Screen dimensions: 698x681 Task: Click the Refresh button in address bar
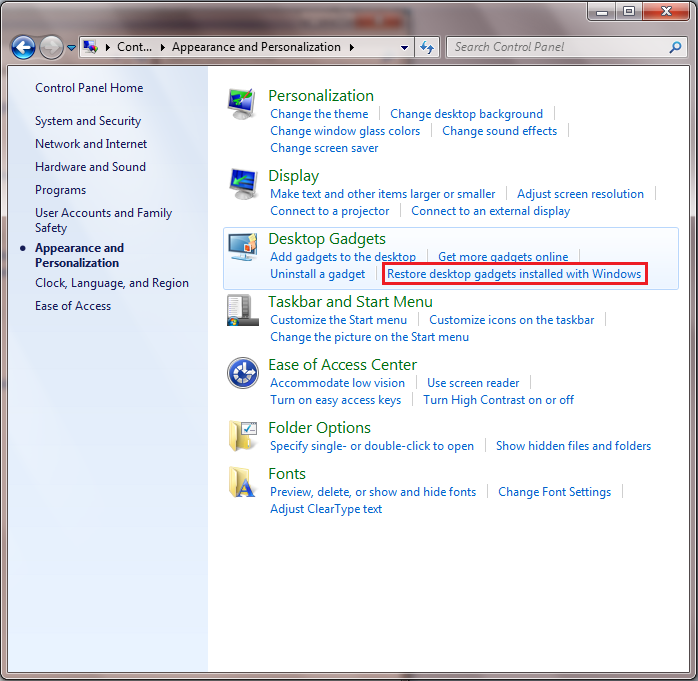(x=427, y=48)
